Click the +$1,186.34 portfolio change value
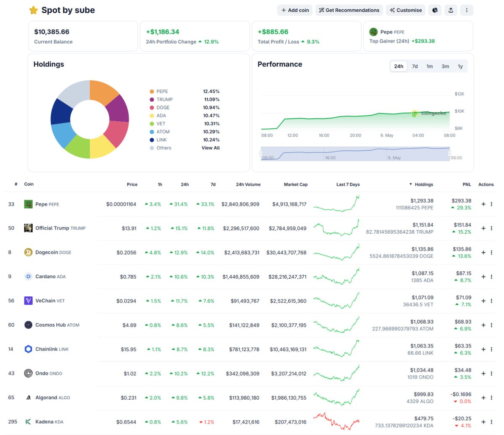504x435 pixels. (163, 32)
